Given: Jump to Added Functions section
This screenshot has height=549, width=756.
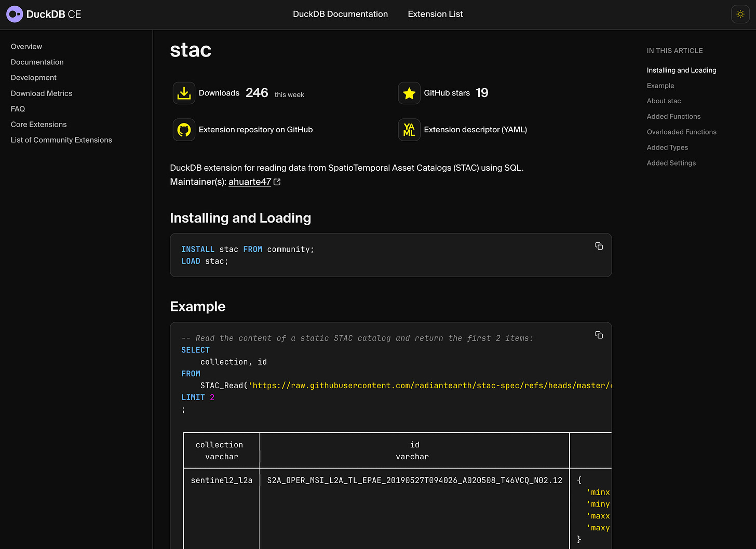Looking at the screenshot, I should click(x=673, y=117).
